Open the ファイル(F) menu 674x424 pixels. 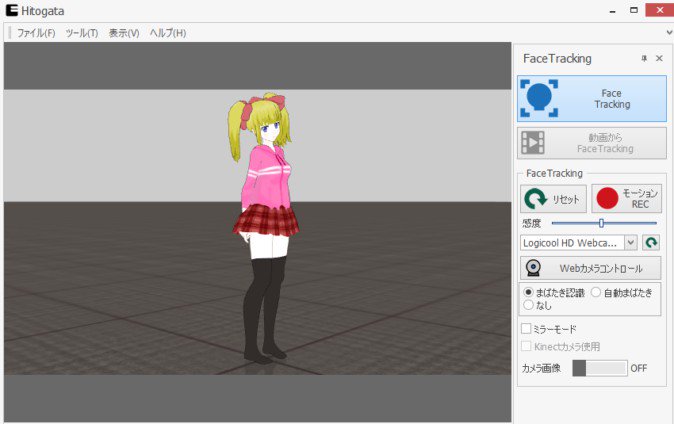click(36, 33)
